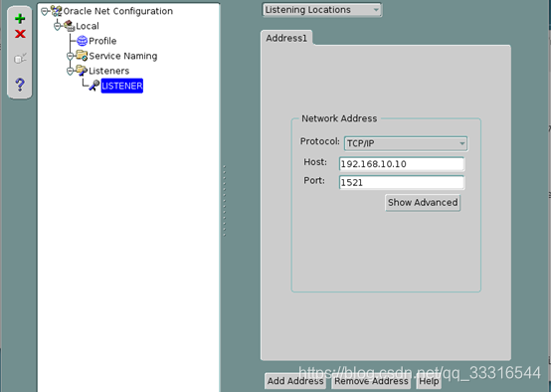
Task: Open the Protocol TCP/IP dropdown
Action: [x=406, y=143]
